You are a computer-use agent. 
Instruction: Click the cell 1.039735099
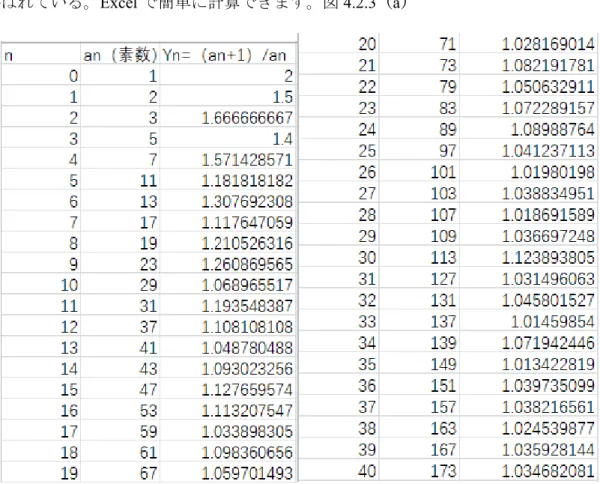tap(528, 386)
